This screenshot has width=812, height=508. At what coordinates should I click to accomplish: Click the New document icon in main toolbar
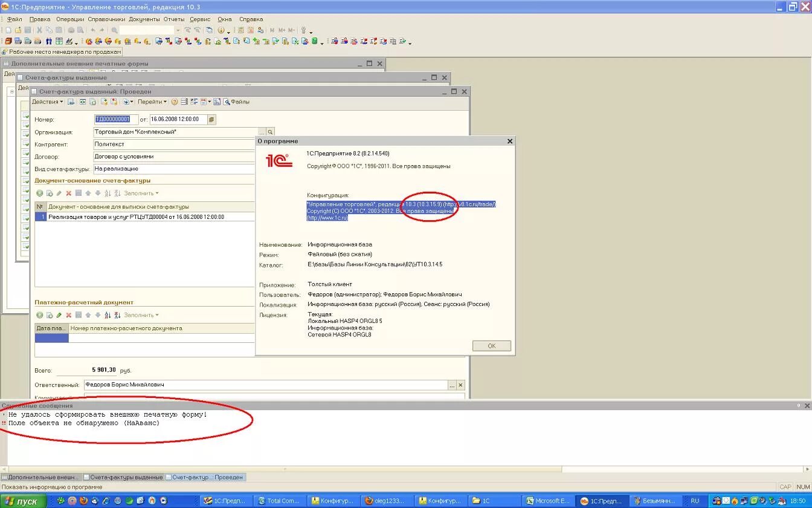(x=8, y=30)
